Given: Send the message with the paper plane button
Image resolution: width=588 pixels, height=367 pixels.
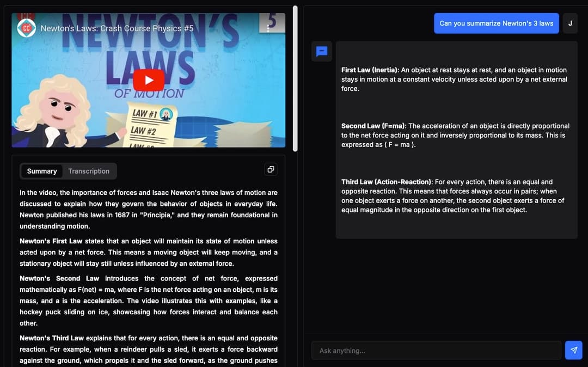Looking at the screenshot, I should tap(573, 350).
